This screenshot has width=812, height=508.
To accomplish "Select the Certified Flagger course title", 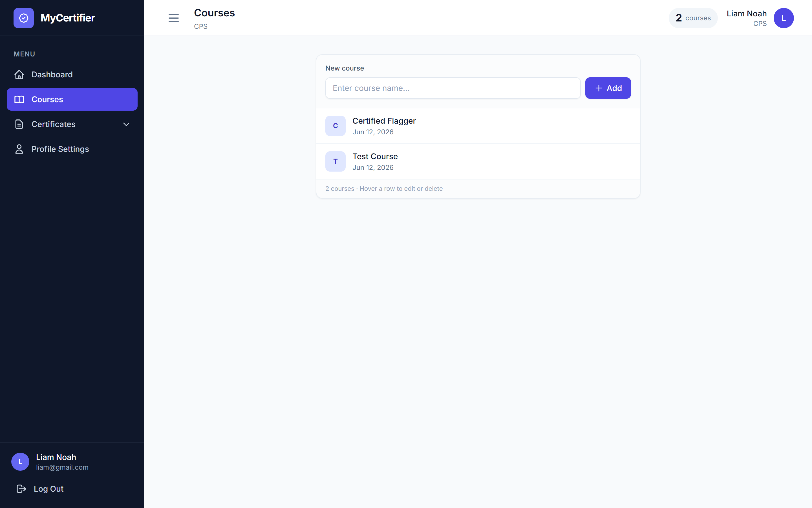I will pyautogui.click(x=384, y=121).
